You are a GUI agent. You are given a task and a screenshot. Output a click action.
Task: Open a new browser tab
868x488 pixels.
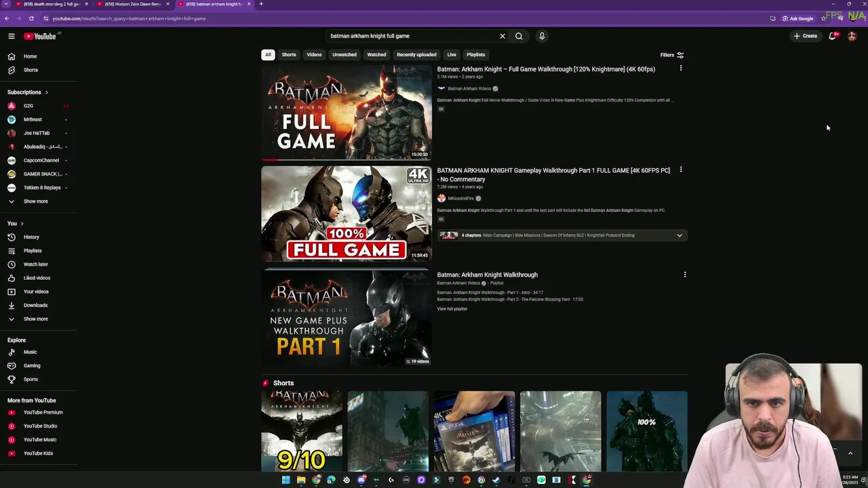click(261, 4)
